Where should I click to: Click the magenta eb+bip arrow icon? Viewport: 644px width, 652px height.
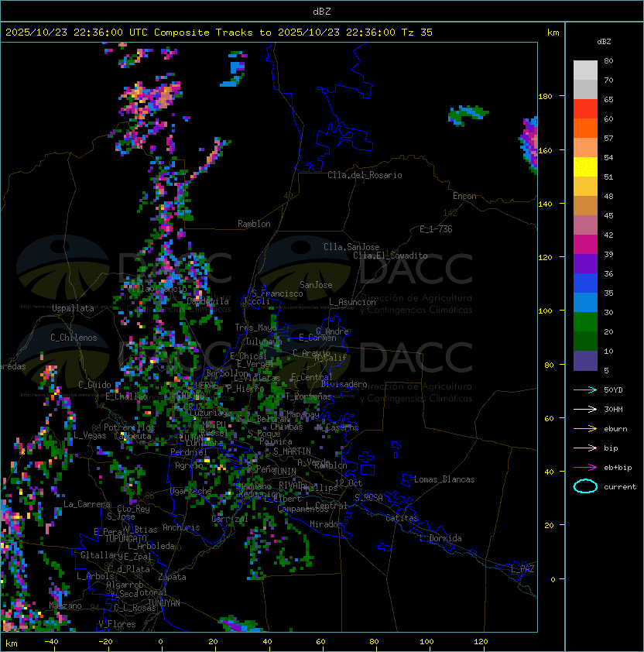point(585,468)
